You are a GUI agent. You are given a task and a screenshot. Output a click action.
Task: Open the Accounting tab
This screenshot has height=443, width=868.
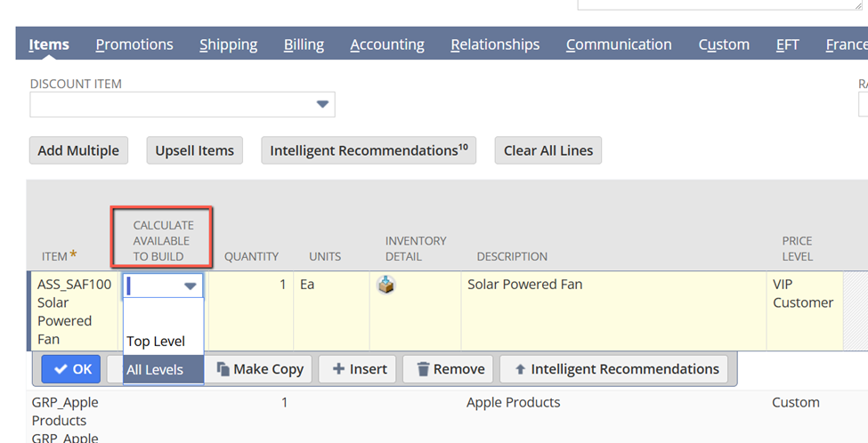point(386,44)
